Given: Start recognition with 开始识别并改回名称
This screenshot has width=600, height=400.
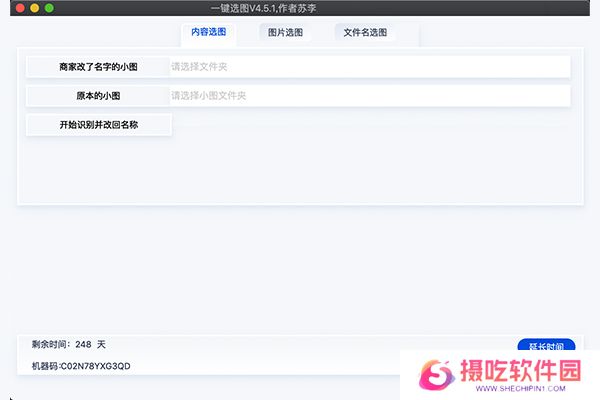Looking at the screenshot, I should coord(98,125).
